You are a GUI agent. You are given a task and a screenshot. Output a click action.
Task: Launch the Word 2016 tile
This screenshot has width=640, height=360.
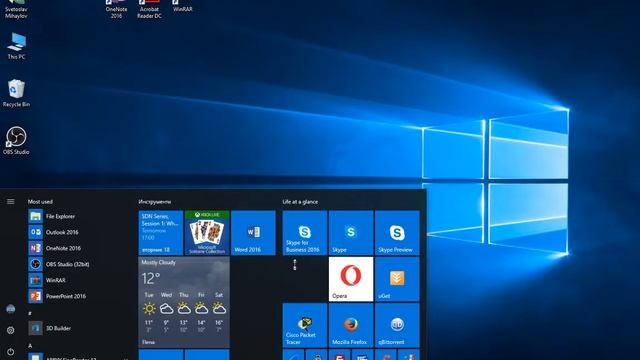pyautogui.click(x=253, y=233)
